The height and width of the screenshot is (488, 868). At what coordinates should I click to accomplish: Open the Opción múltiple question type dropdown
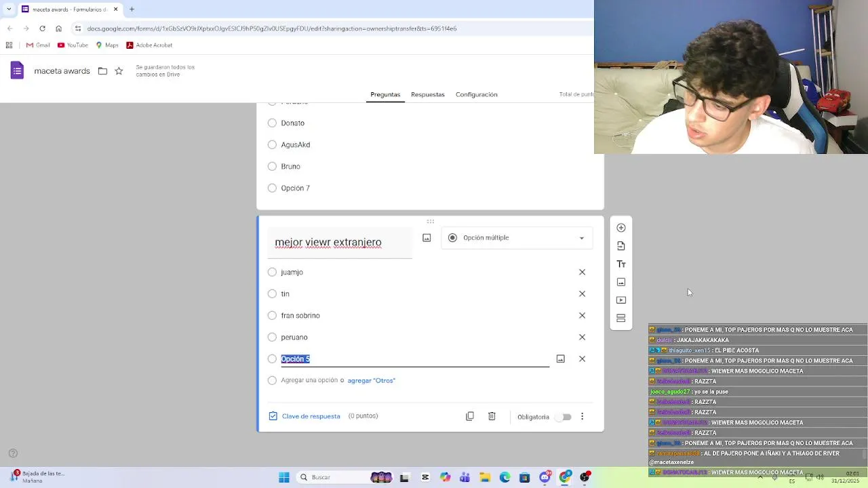point(517,238)
